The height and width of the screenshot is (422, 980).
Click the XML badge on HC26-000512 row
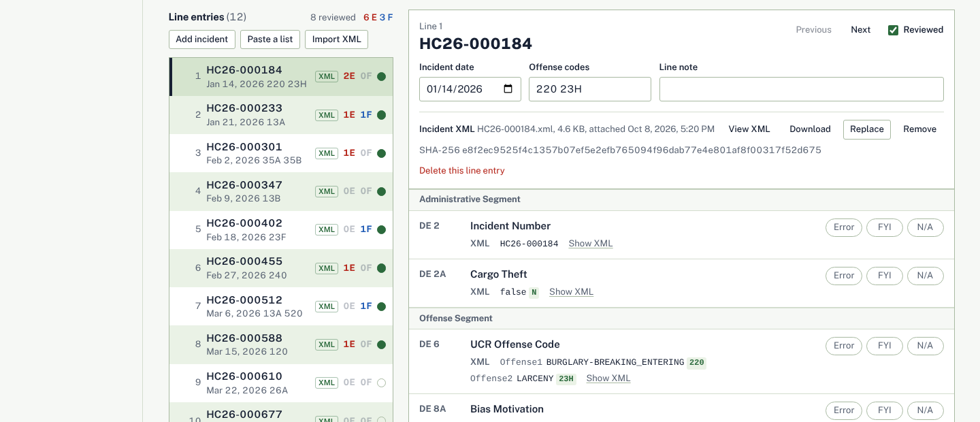(x=327, y=306)
